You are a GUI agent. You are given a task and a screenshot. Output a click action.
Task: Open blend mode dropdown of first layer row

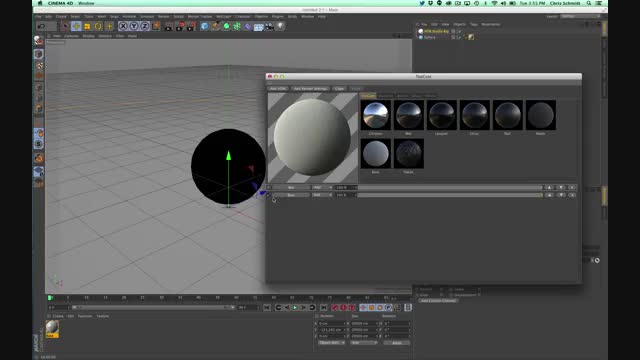point(322,187)
